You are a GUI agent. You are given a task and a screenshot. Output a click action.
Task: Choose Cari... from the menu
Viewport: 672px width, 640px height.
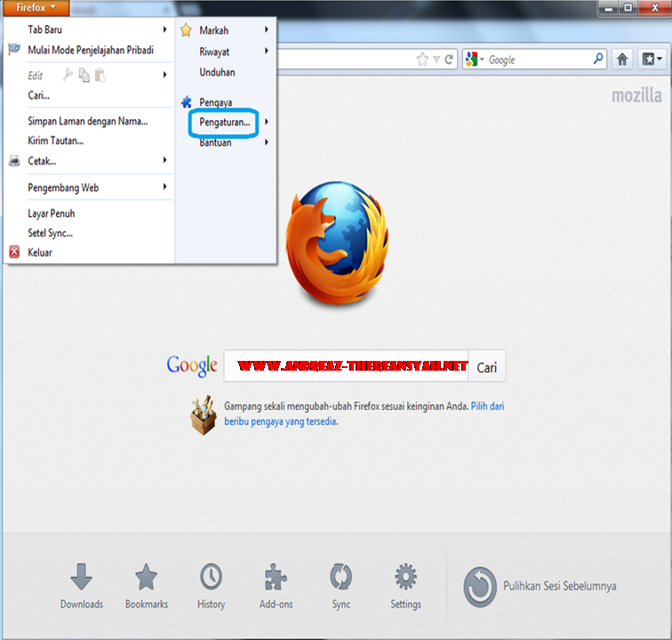[x=38, y=95]
